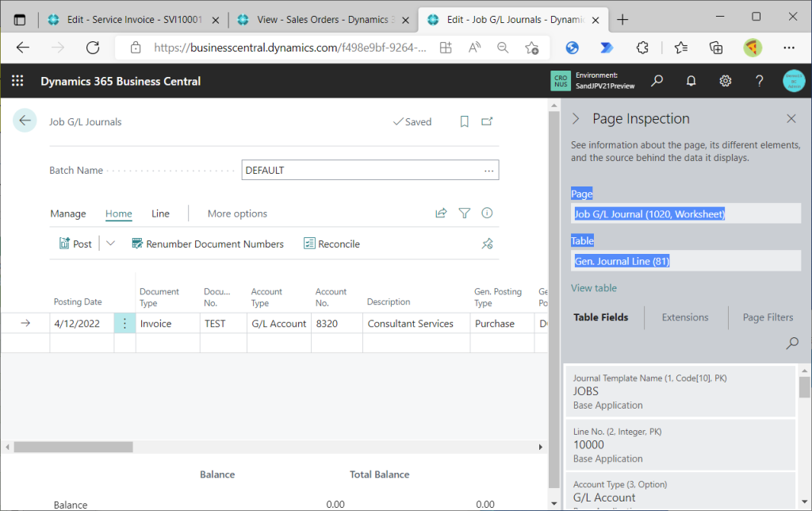The width and height of the screenshot is (812, 511).
Task: Go back using the Job G/L Journals arrow
Action: coord(25,121)
